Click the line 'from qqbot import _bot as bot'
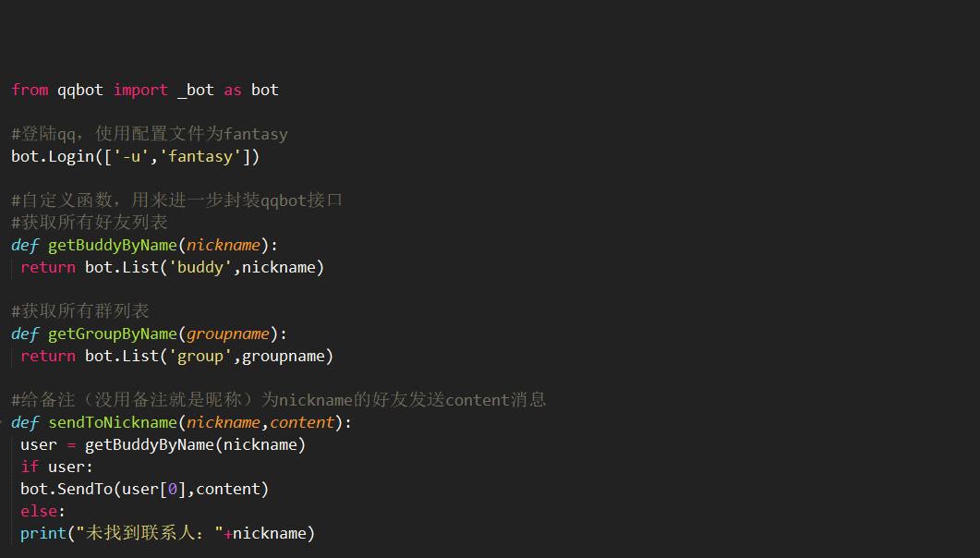This screenshot has width=980, height=558. tap(145, 90)
